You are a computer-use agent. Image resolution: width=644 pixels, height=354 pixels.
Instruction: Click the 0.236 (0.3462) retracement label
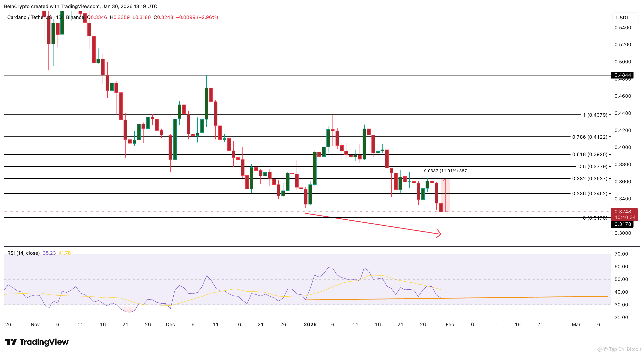click(589, 194)
